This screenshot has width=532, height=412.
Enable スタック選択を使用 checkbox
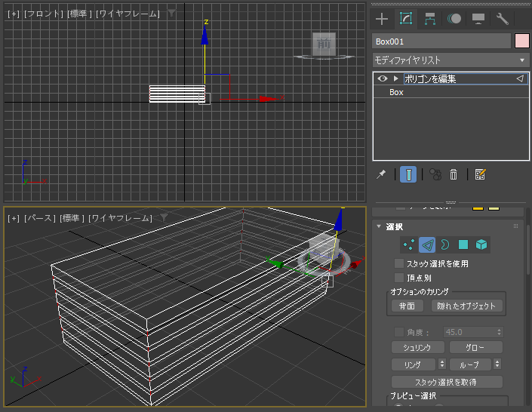point(399,263)
